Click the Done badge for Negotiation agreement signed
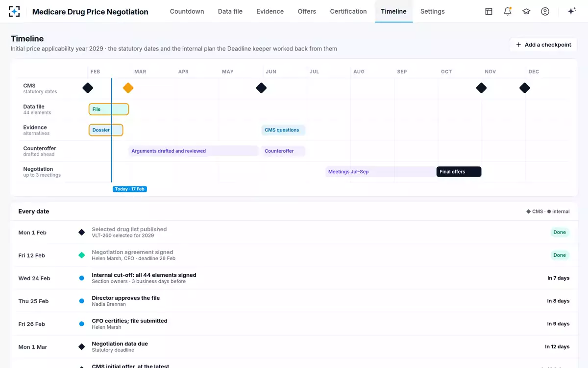 [x=560, y=255]
